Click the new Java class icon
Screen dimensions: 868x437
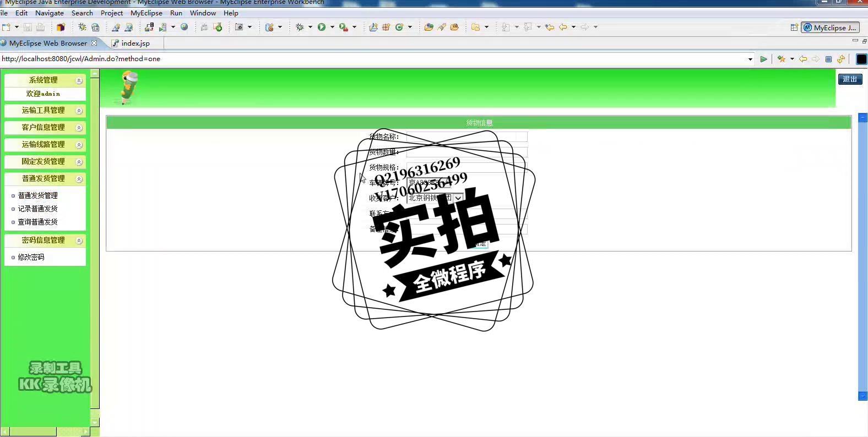pyautogui.click(x=399, y=27)
